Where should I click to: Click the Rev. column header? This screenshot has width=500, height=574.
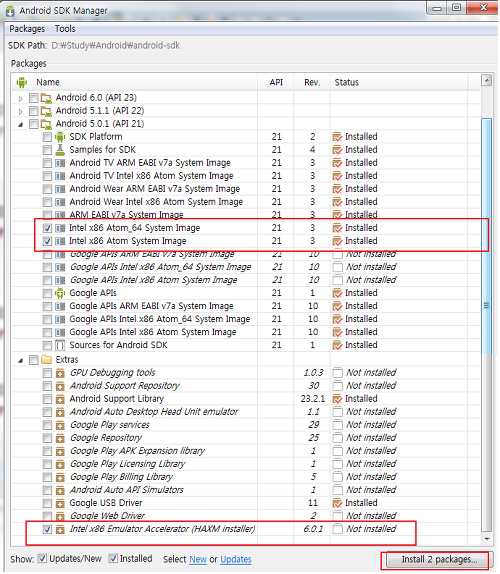(x=312, y=82)
